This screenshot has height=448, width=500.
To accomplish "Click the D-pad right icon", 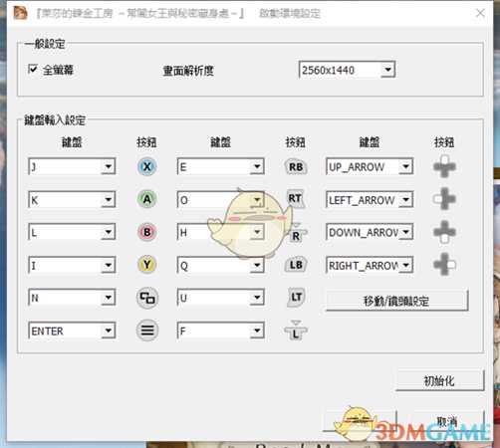I will tap(444, 265).
